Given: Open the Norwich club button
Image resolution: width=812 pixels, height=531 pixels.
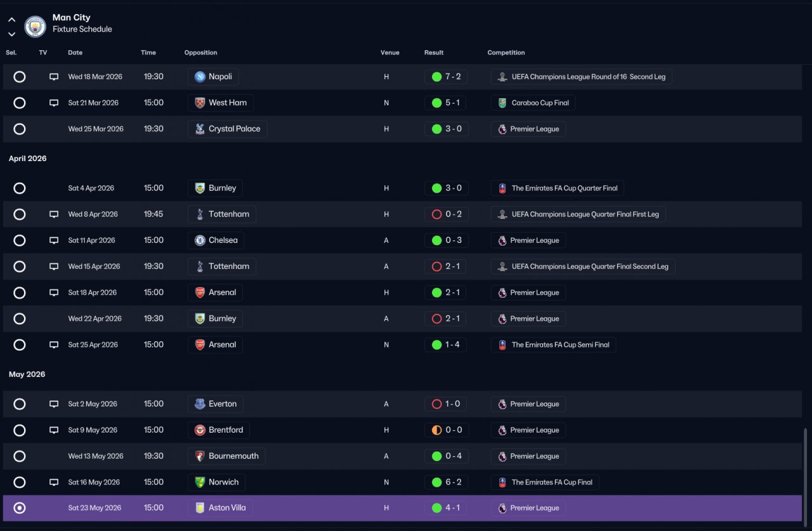Looking at the screenshot, I should [x=216, y=482].
